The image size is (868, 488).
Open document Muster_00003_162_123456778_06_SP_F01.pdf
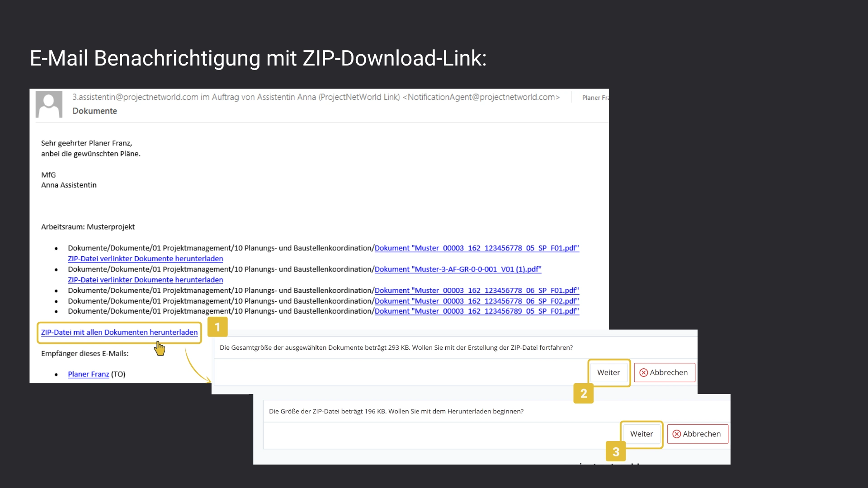click(476, 291)
